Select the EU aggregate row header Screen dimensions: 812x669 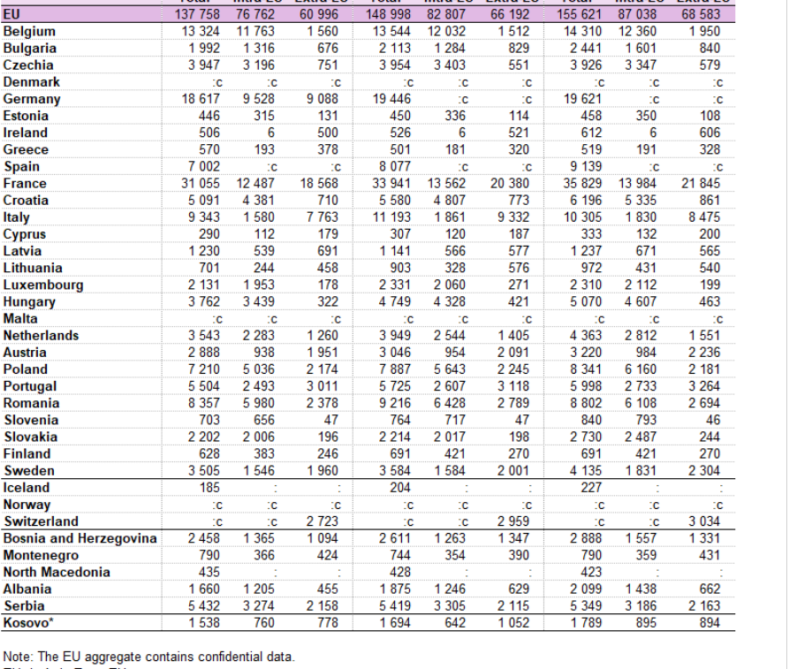coord(12,15)
